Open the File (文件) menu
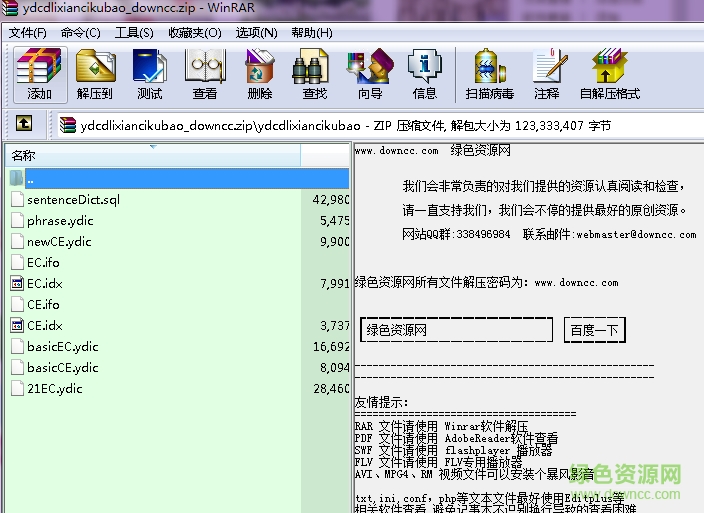The width and height of the screenshot is (704, 513). coord(28,32)
